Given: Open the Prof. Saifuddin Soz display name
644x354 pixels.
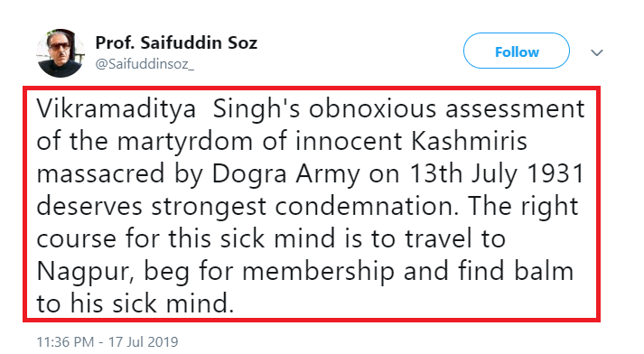Looking at the screenshot, I should [x=176, y=42].
